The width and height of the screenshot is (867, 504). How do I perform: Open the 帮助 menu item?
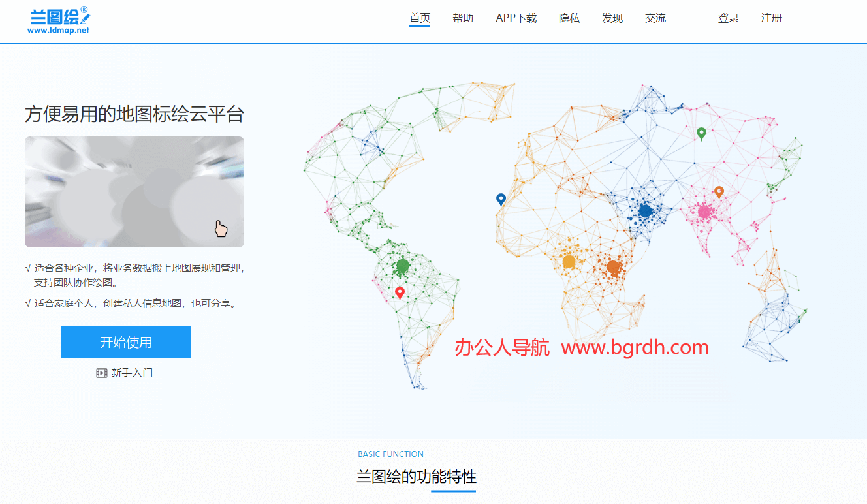[x=463, y=18]
